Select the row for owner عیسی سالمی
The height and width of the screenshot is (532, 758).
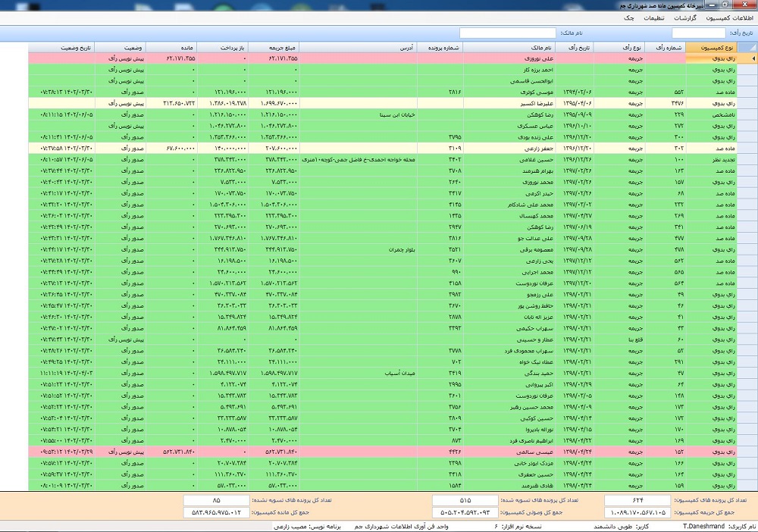click(526, 450)
